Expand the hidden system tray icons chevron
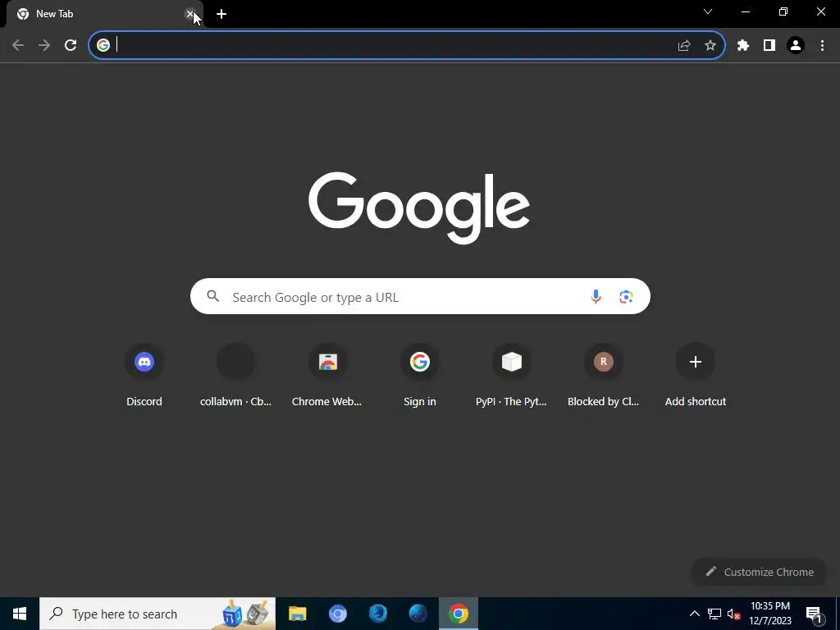 (694, 614)
